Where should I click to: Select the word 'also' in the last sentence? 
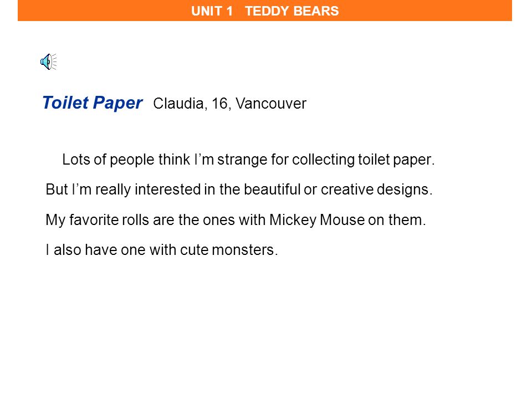tap(67, 250)
